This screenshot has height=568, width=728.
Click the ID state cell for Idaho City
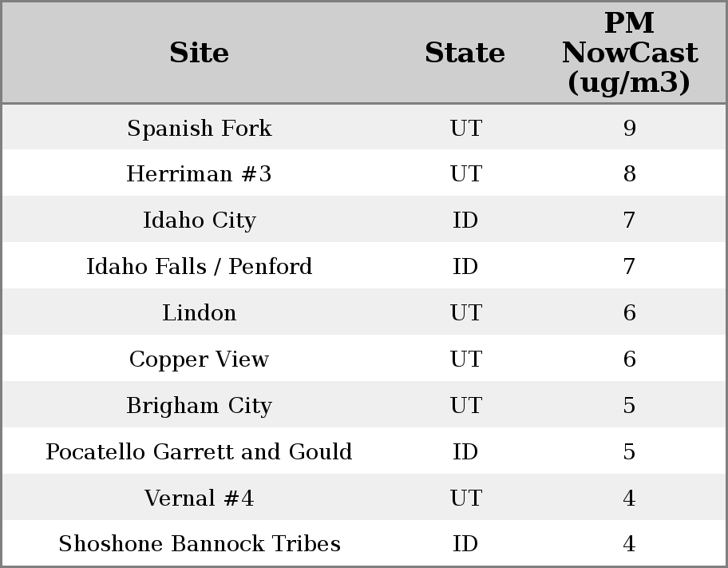coord(465,220)
